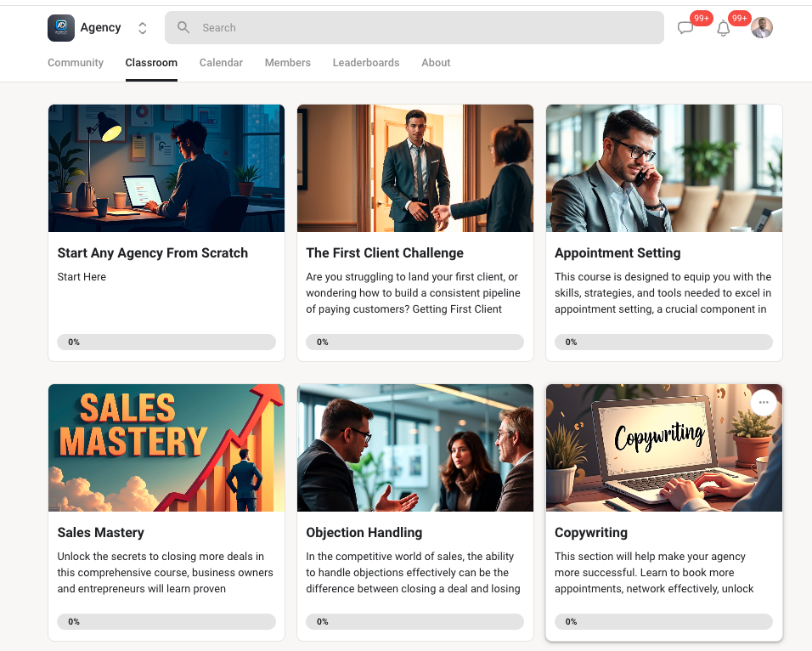Click the Agency group logo icon
Screen dimensions: 812x651
61,28
